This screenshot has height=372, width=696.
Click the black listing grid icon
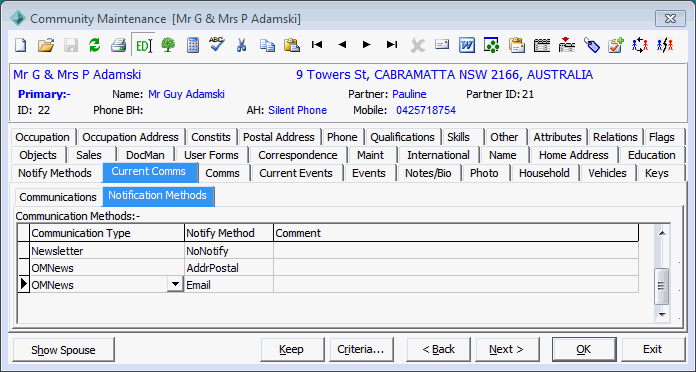pos(542,45)
